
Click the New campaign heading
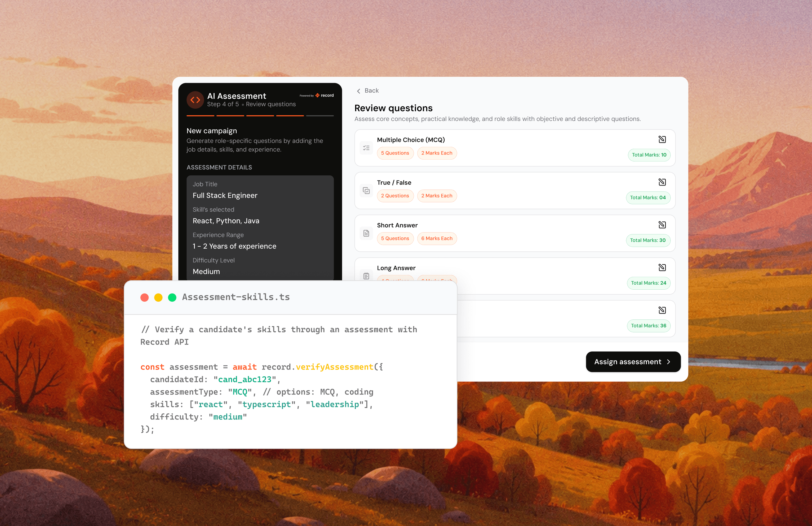point(212,131)
